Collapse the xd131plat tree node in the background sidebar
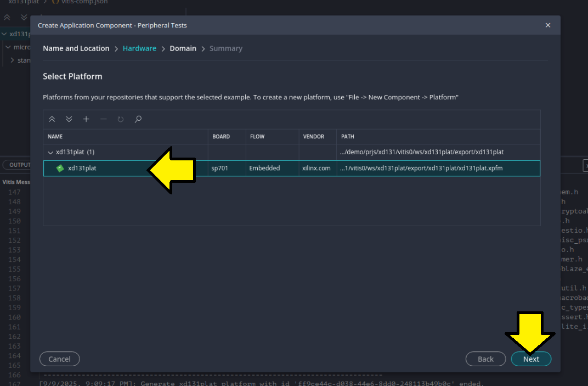 (4, 34)
